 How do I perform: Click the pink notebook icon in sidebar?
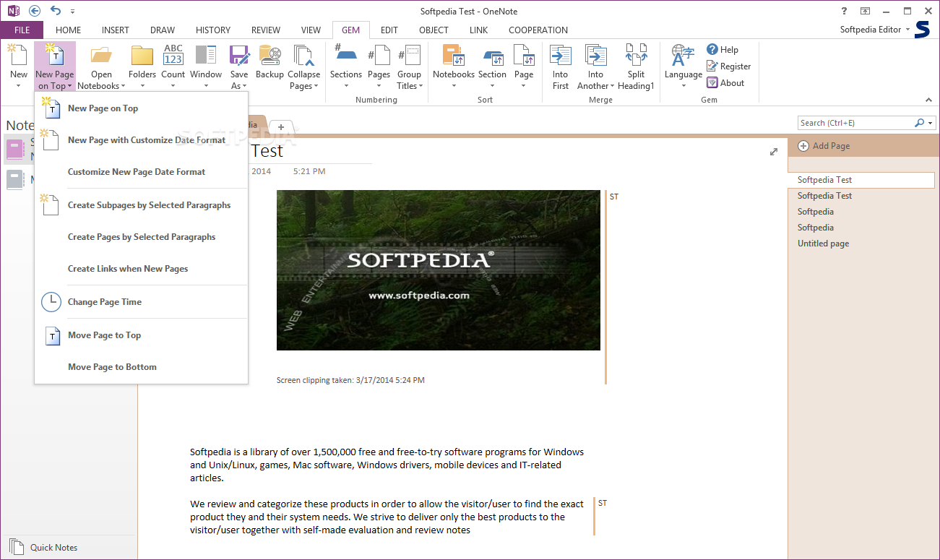coord(15,149)
